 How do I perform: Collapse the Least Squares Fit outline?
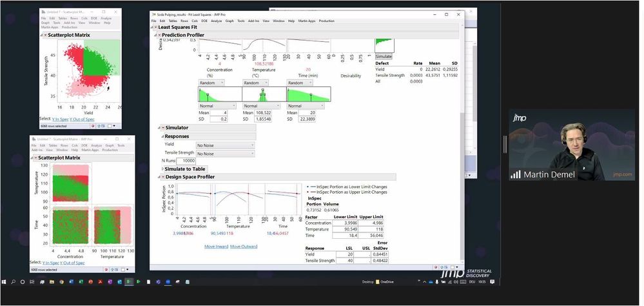pyautogui.click(x=151, y=27)
